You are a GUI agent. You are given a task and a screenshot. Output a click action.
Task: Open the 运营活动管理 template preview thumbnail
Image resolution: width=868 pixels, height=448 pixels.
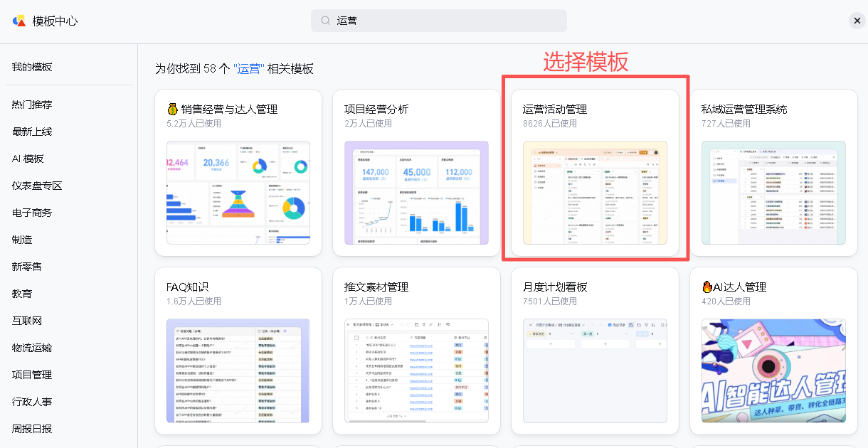595,192
